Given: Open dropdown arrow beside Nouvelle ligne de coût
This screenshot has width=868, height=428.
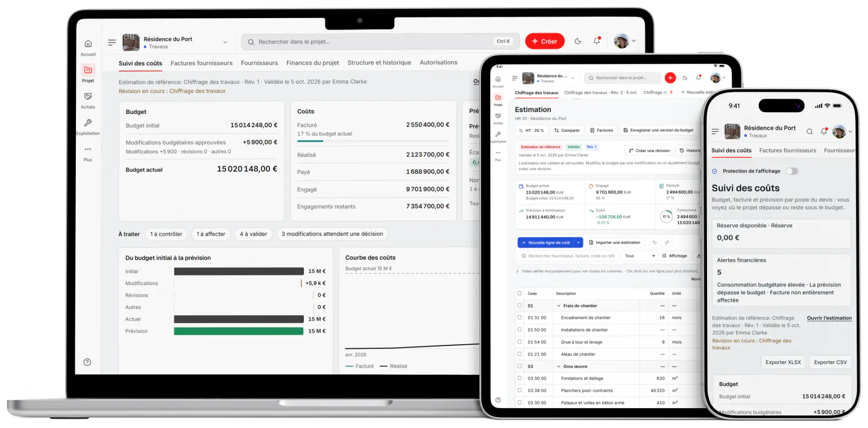Looking at the screenshot, I should (579, 242).
